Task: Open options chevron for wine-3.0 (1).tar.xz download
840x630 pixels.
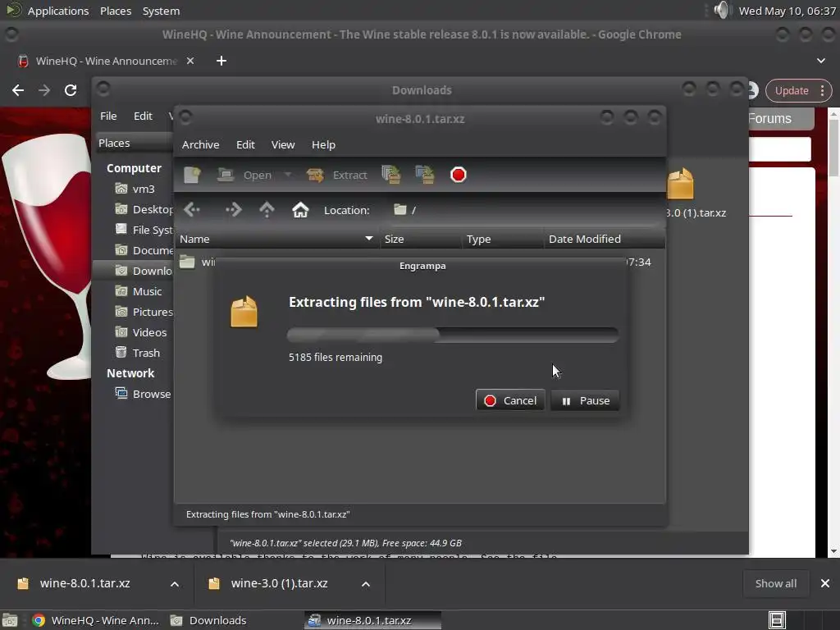Action: click(x=366, y=584)
